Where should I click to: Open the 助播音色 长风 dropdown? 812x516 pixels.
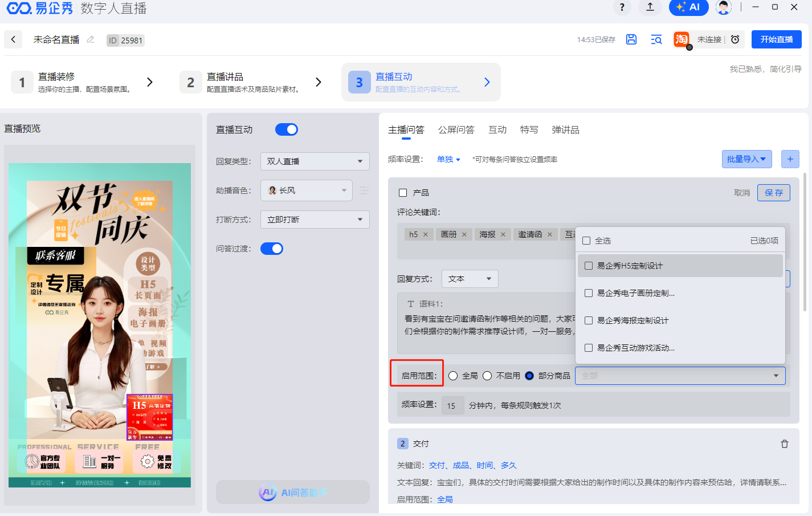[307, 190]
